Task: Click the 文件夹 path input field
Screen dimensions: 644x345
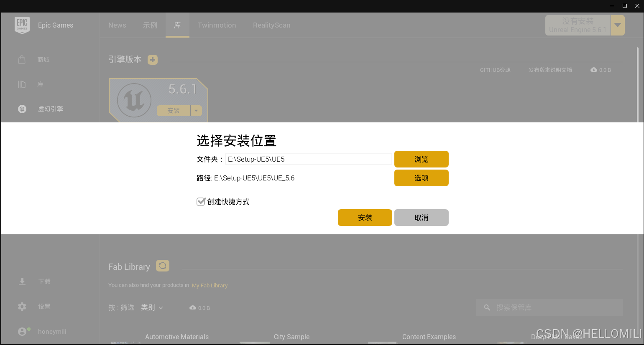Action: point(309,159)
